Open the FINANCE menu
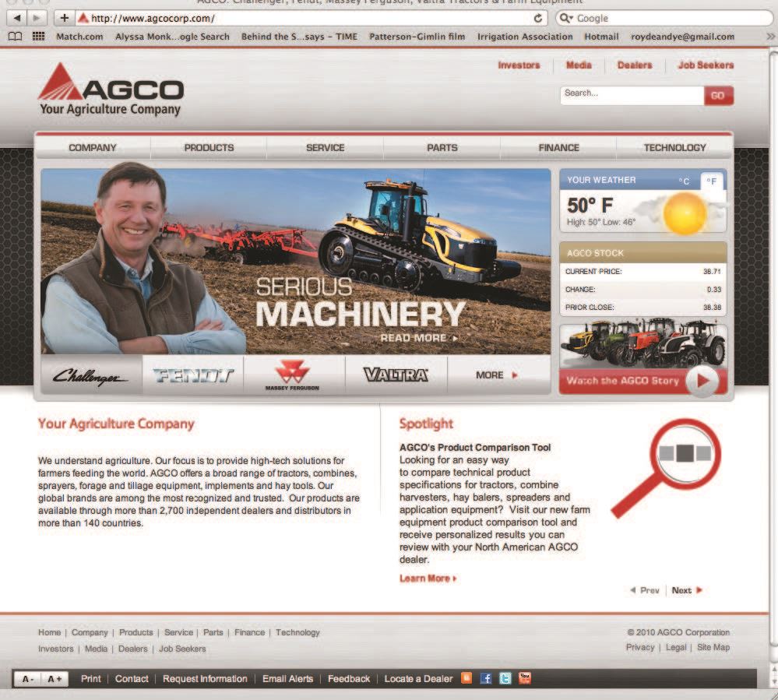This screenshot has height=700, width=778. 558,148
